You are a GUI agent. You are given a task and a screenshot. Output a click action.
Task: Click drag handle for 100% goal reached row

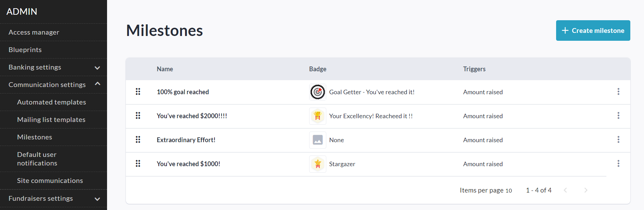[138, 92]
